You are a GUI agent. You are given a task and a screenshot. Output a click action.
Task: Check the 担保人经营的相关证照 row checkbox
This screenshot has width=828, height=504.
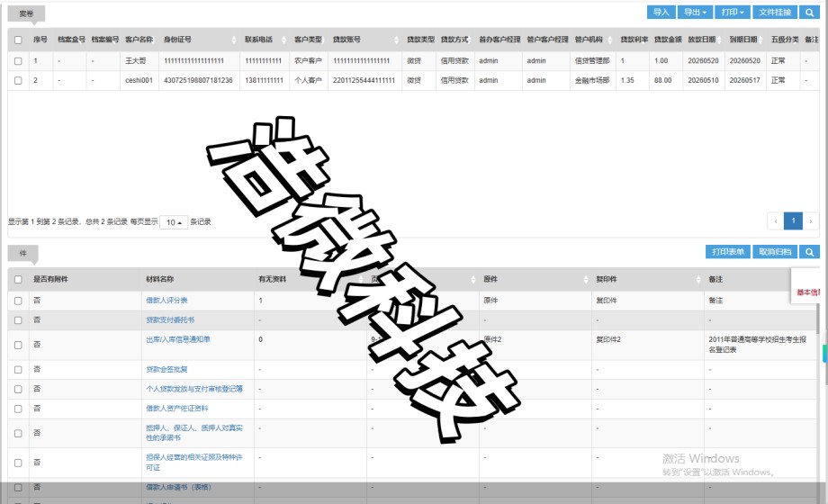[19, 463]
